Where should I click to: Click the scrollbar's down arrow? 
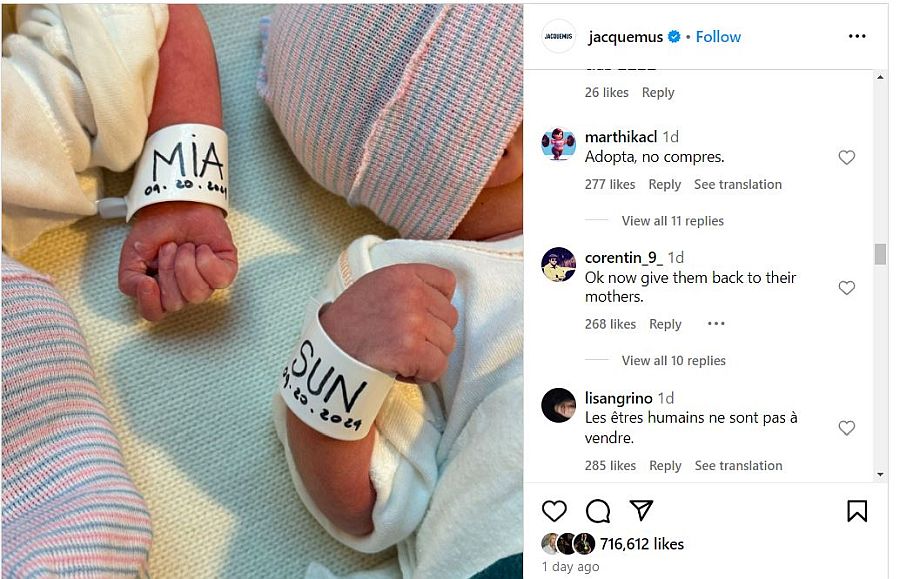point(880,475)
